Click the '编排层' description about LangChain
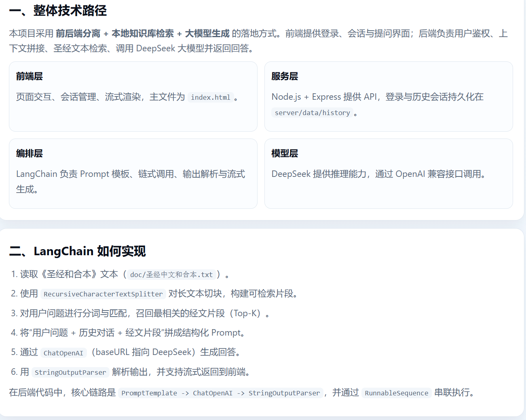Viewport: 526px width, 420px height. pos(131,181)
